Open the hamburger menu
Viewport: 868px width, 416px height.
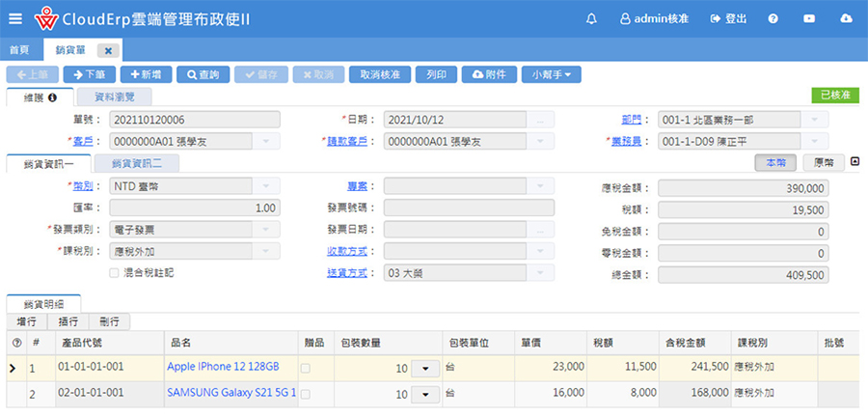15,18
